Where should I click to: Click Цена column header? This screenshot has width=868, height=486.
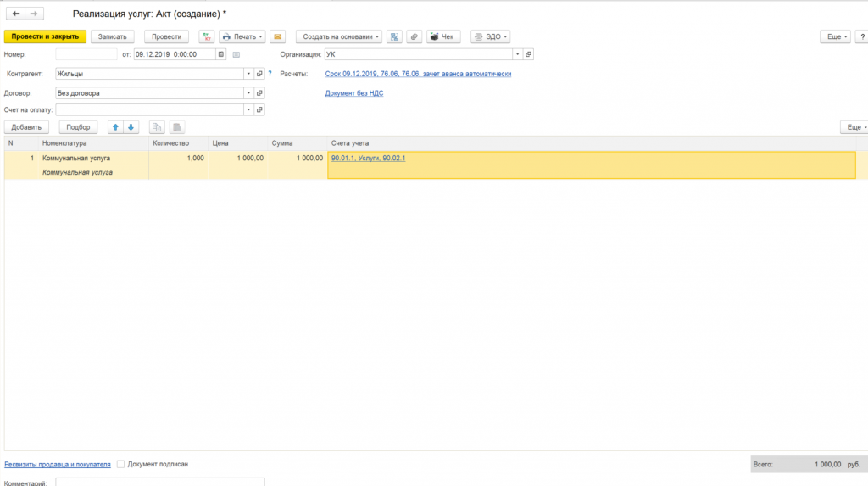point(238,143)
